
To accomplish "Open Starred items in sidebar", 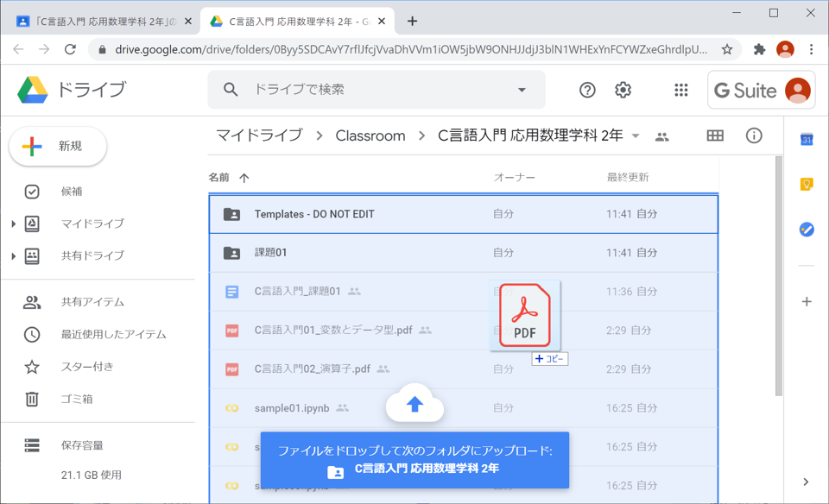I will (x=86, y=367).
